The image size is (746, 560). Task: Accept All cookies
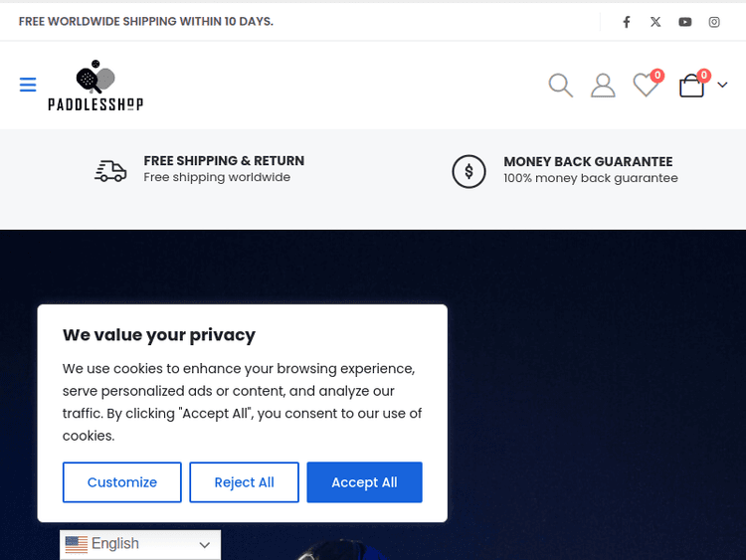pos(364,482)
